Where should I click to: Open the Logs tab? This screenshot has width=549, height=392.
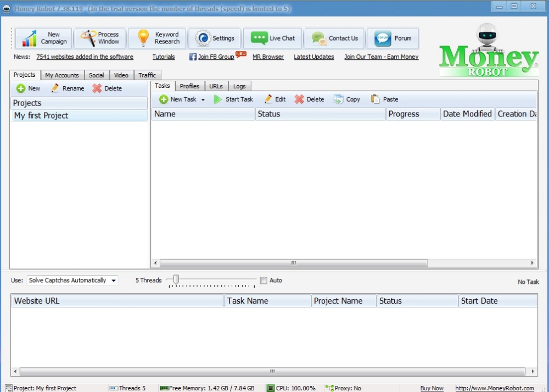click(239, 86)
